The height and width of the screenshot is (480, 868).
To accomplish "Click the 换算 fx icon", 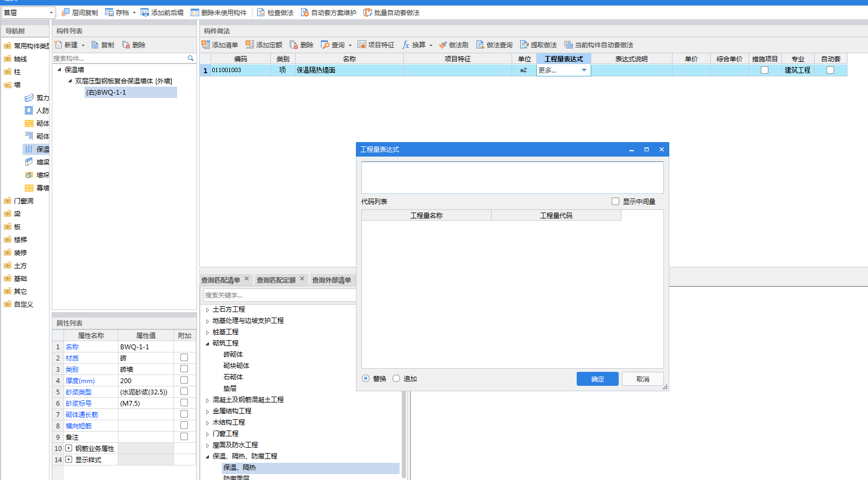I will click(x=406, y=45).
